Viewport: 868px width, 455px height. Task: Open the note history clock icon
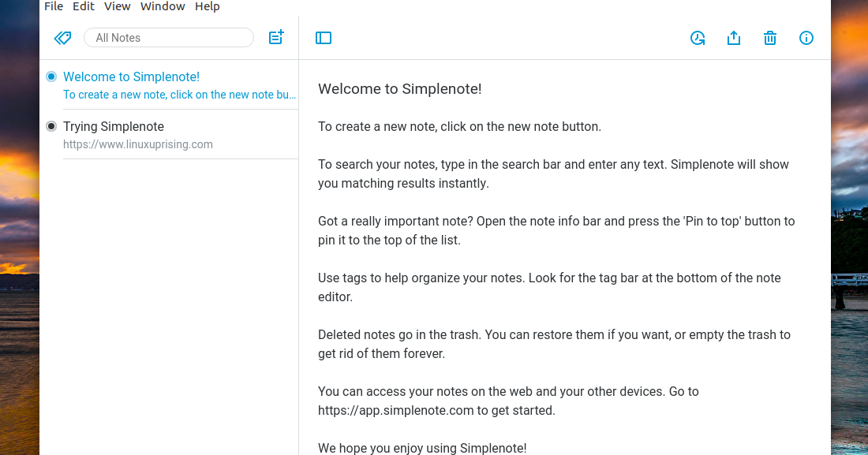(698, 38)
